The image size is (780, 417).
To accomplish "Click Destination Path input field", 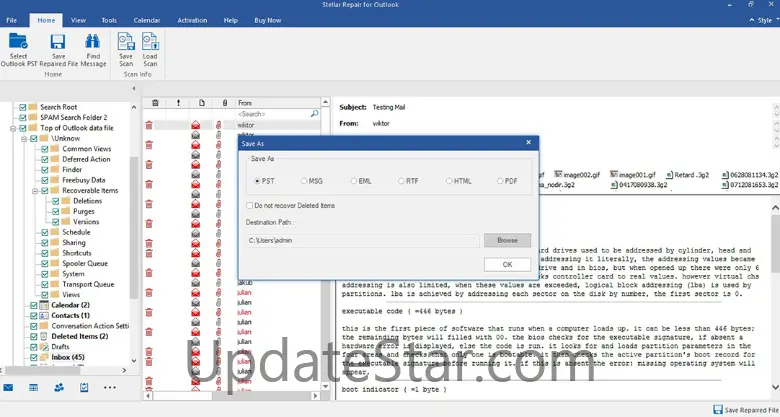I will click(363, 240).
